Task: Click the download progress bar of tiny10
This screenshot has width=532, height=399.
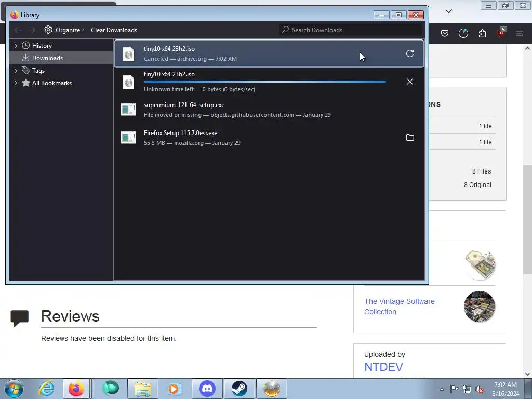Action: [264, 82]
